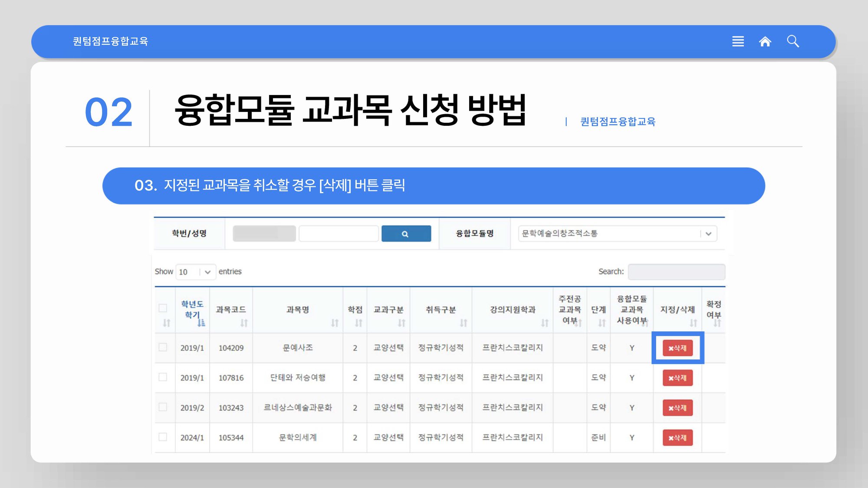Open the hamburger menu icon
This screenshot has height=488, width=868.
coord(738,41)
